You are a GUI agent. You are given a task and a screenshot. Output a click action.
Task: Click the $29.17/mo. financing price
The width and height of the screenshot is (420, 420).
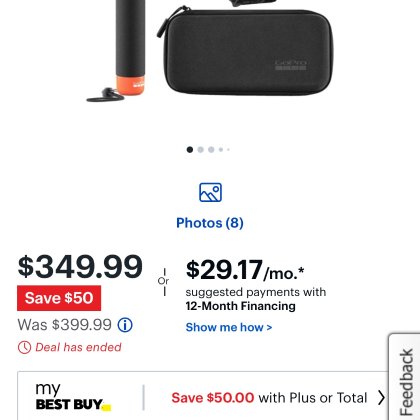click(245, 270)
